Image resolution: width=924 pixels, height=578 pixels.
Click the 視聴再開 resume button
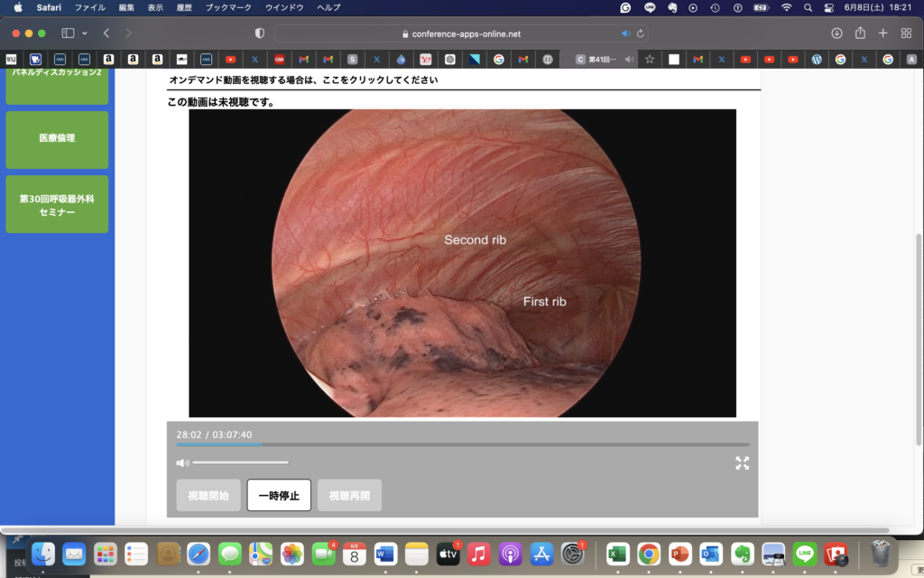[x=349, y=495]
